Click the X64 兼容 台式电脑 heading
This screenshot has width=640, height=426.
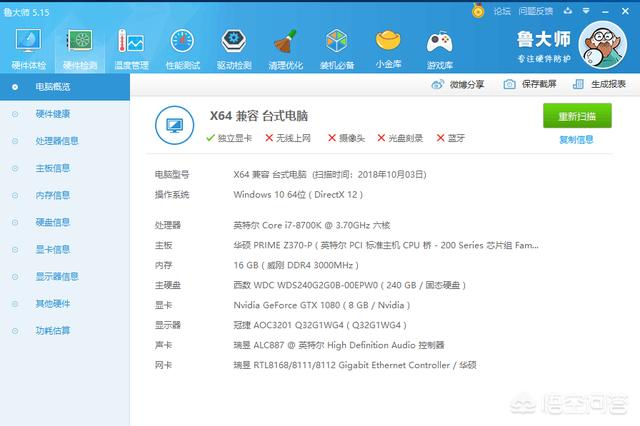click(259, 116)
